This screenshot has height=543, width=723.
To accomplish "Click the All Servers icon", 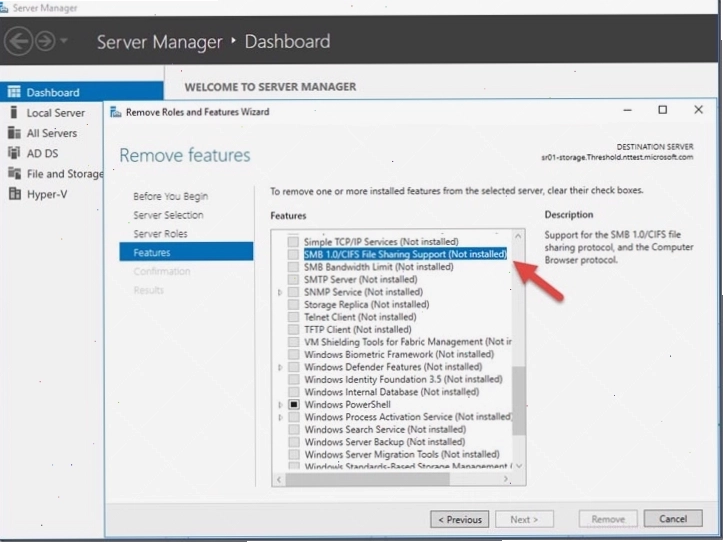I will pos(14,133).
